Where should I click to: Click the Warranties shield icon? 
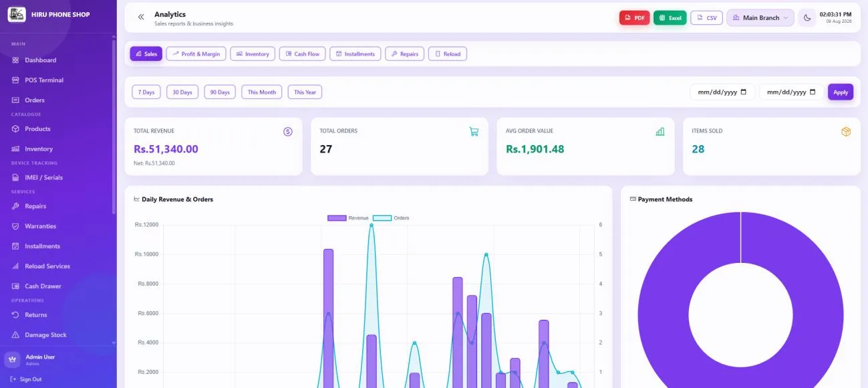pos(15,227)
